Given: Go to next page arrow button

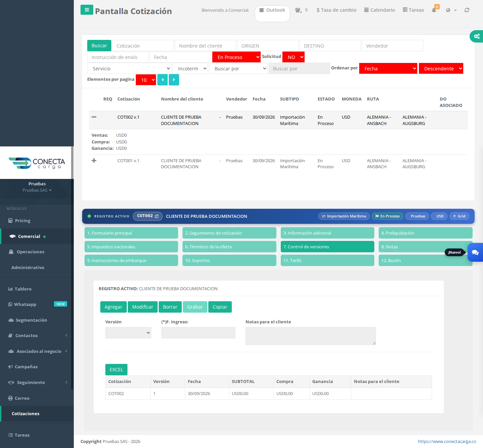Looking at the screenshot, I should tap(174, 80).
